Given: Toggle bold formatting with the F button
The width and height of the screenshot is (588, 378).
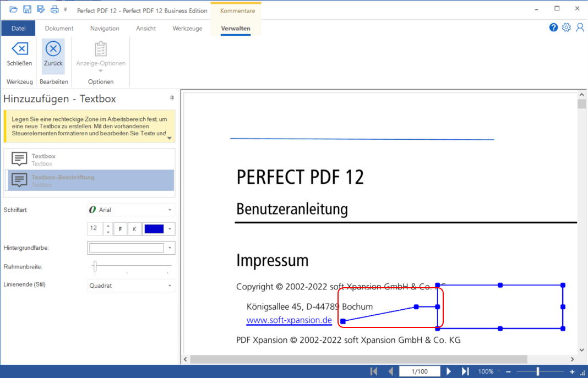Looking at the screenshot, I should [120, 228].
